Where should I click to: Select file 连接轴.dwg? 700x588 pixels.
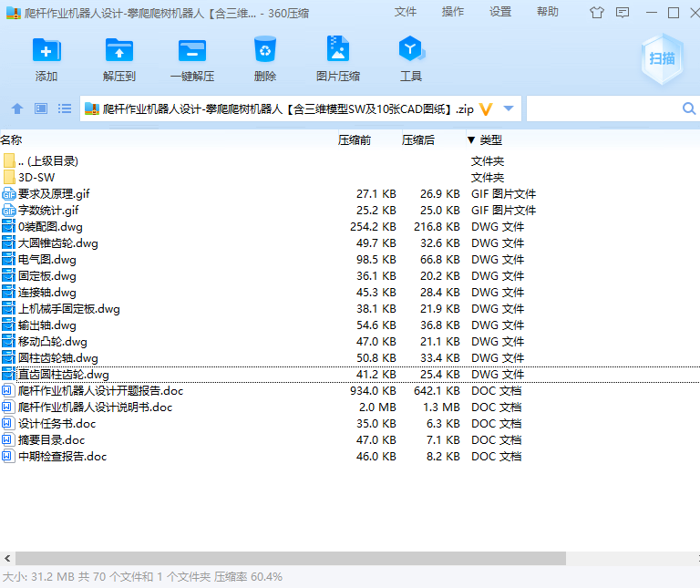[46, 293]
